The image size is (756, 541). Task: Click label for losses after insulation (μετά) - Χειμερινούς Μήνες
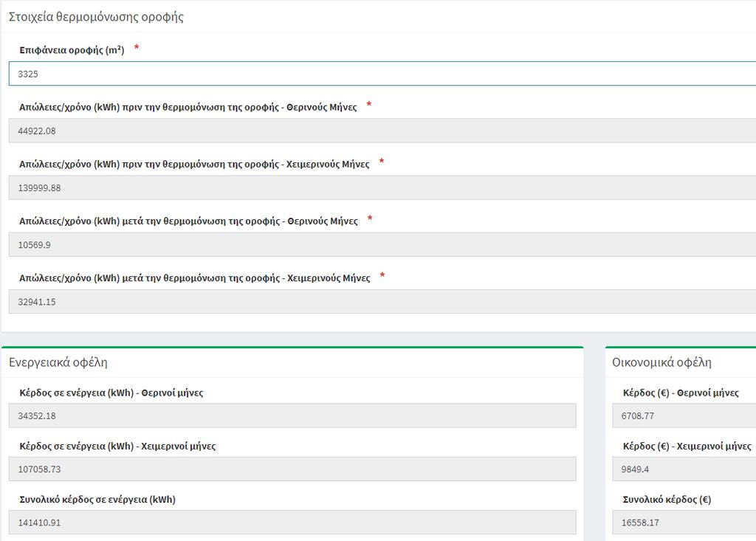(x=195, y=278)
